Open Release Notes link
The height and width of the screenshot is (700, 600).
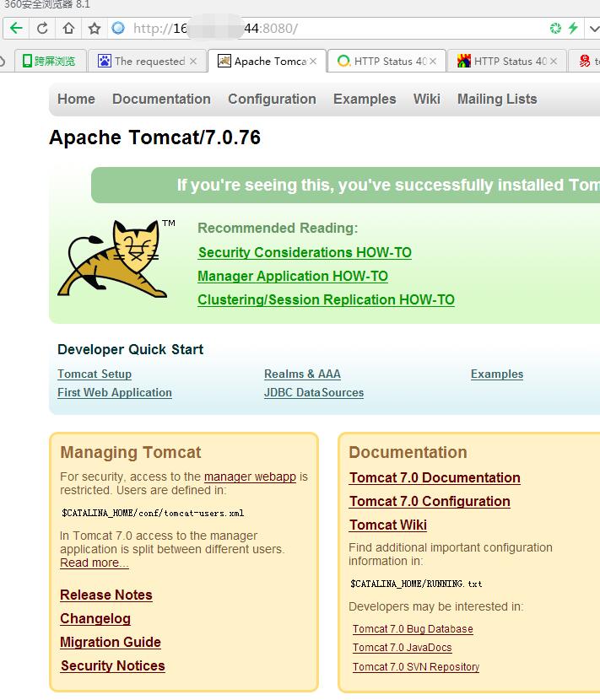(106, 595)
